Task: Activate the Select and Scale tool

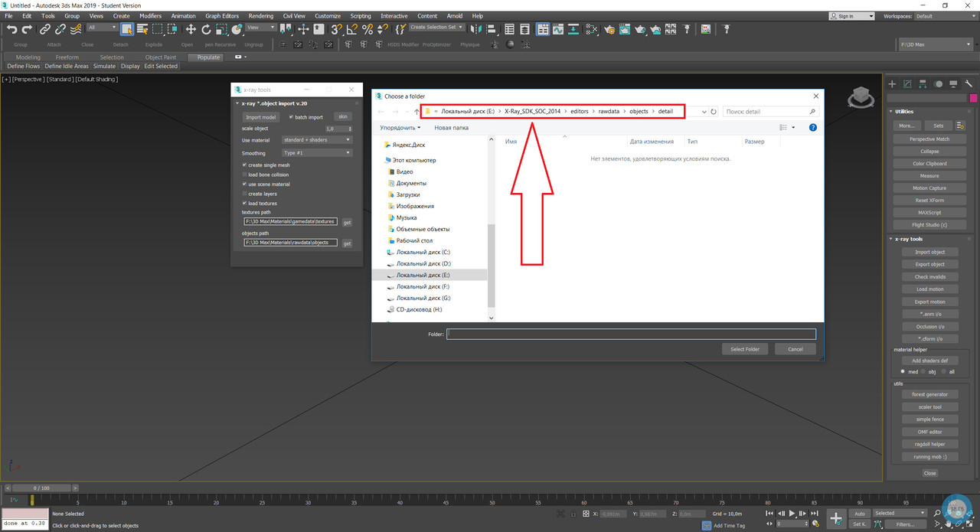Action: (220, 29)
